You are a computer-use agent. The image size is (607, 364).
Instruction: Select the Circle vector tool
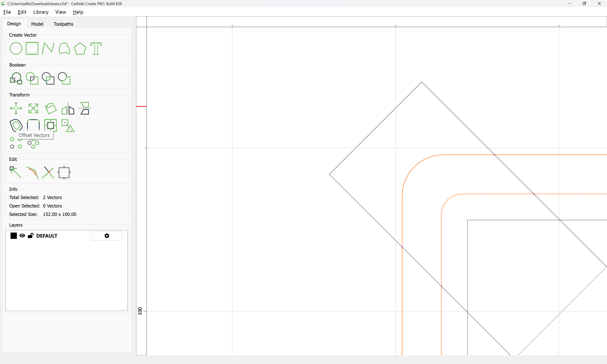16,48
